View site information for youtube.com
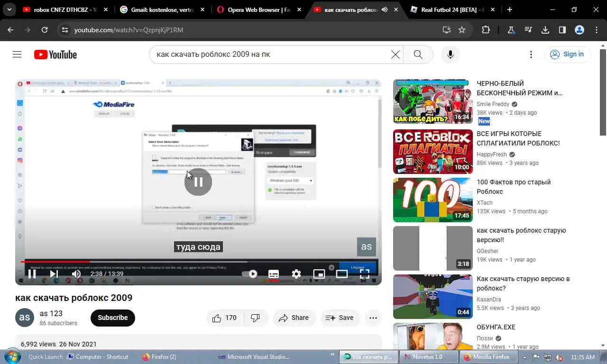This screenshot has height=364, width=607. [65, 30]
